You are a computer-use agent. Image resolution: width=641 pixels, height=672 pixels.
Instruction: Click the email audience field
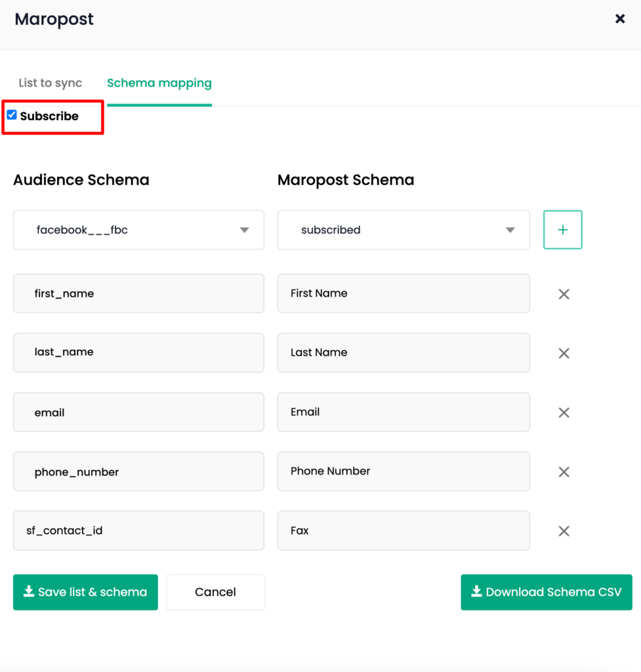tap(138, 412)
